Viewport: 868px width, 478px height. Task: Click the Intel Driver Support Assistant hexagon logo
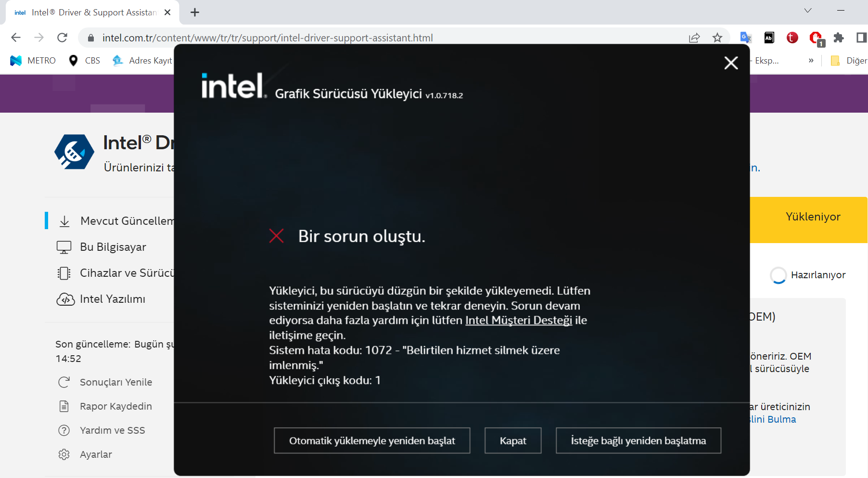[x=74, y=152]
